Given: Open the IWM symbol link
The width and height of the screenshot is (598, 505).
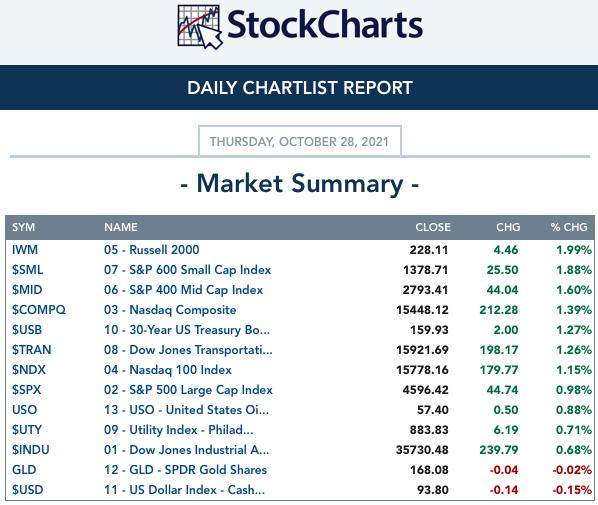Looking at the screenshot, I should pos(25,250).
